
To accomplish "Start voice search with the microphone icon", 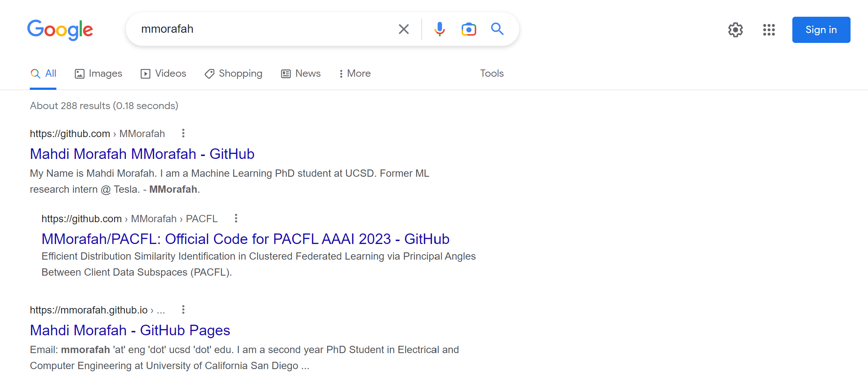I will coord(439,29).
